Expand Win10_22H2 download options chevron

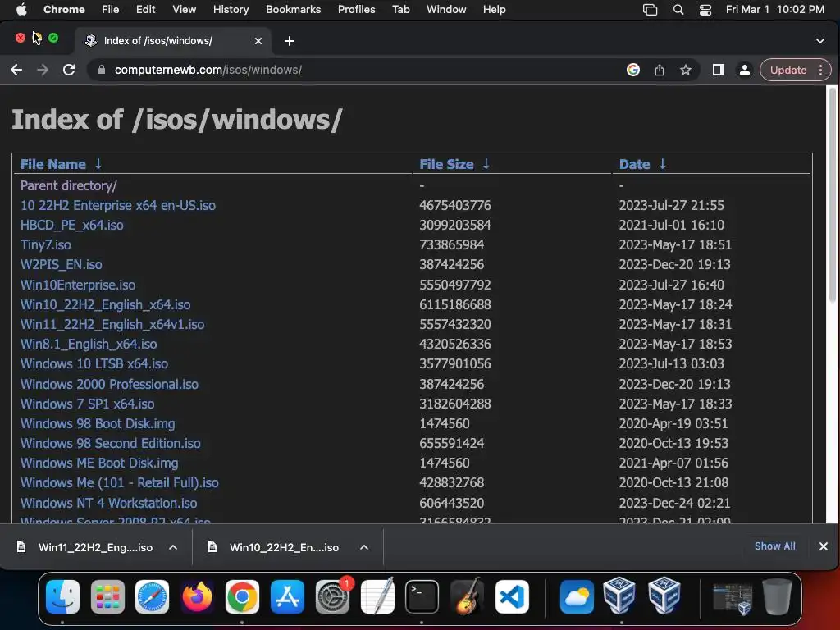point(364,547)
